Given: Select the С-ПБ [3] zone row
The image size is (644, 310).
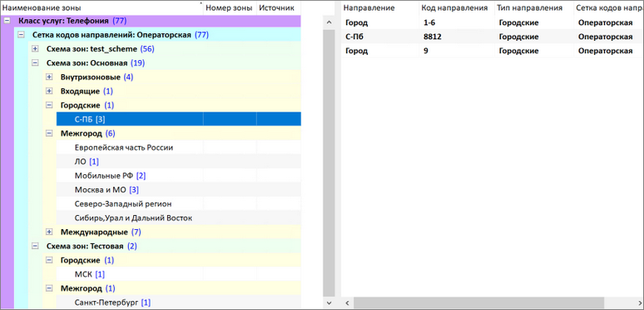Looking at the screenshot, I should pyautogui.click(x=179, y=119).
